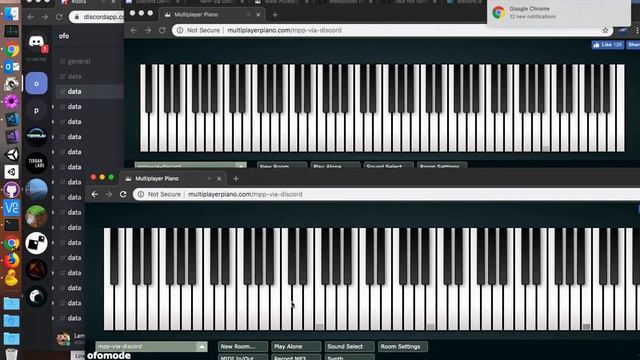
Task: Go to Discord home button
Action: [x=36, y=42]
